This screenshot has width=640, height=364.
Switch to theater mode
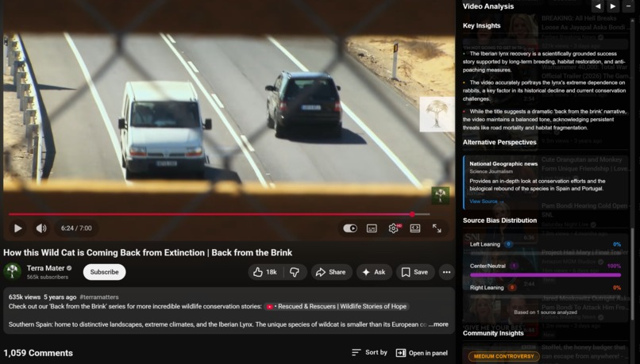pos(415,228)
